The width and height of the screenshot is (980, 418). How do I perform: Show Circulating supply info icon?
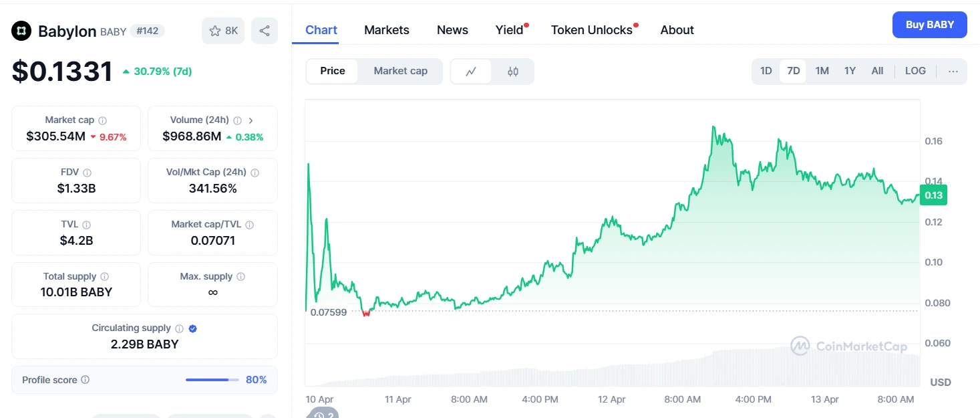pos(179,328)
